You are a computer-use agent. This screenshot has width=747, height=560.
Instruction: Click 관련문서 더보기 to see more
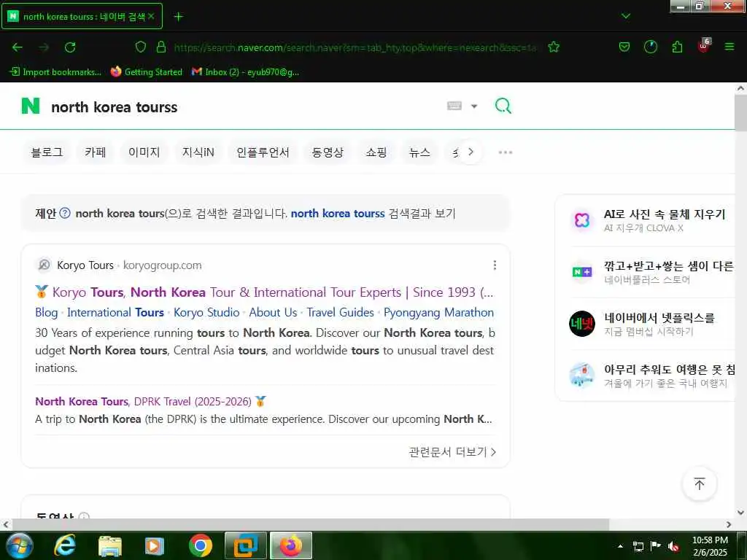pyautogui.click(x=452, y=452)
